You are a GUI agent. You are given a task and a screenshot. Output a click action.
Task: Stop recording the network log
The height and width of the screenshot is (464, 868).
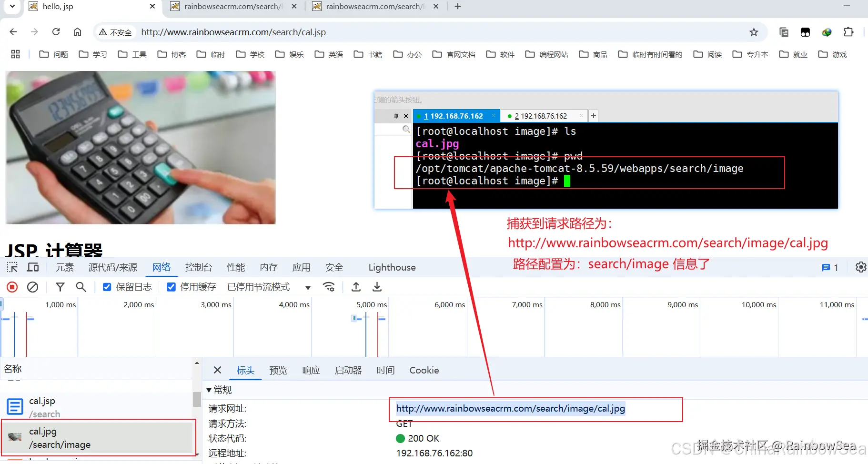point(12,287)
